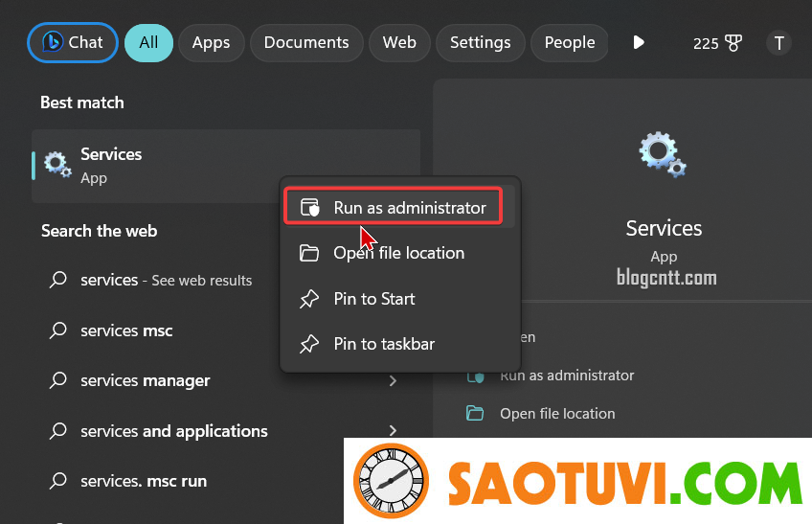Open the Bing Chat filter

(x=73, y=42)
